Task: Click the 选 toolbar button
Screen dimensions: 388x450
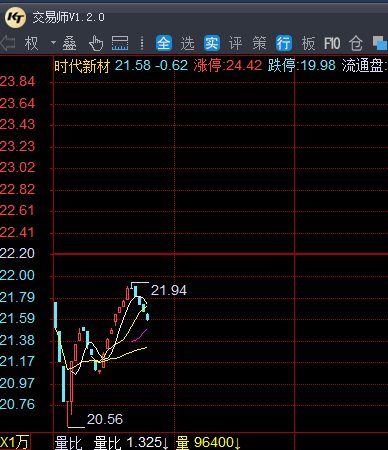Action: click(x=188, y=44)
